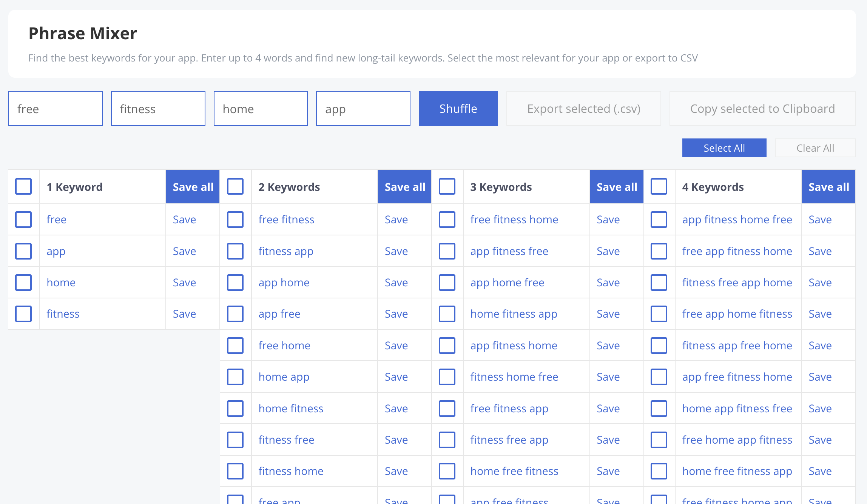
Task: Tick the 'home fitness app' checkbox
Action: [447, 314]
